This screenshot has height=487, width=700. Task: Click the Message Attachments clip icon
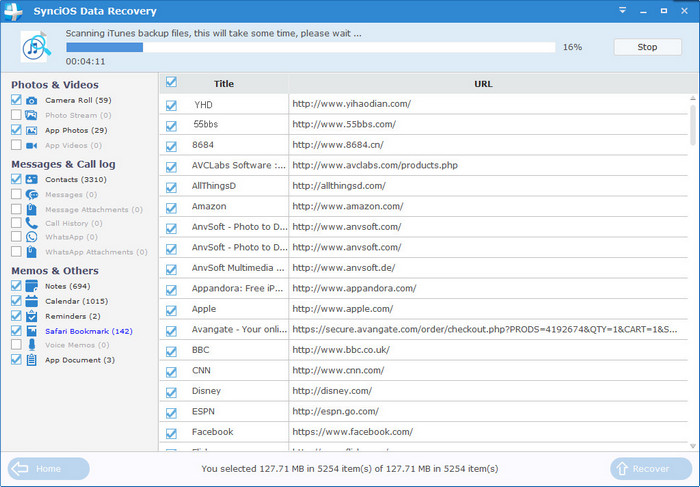[31, 209]
